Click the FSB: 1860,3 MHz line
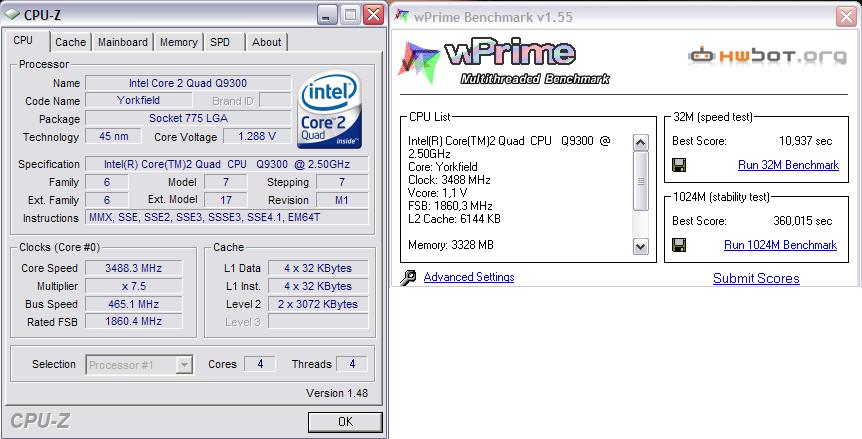The image size is (862, 439). 450,205
